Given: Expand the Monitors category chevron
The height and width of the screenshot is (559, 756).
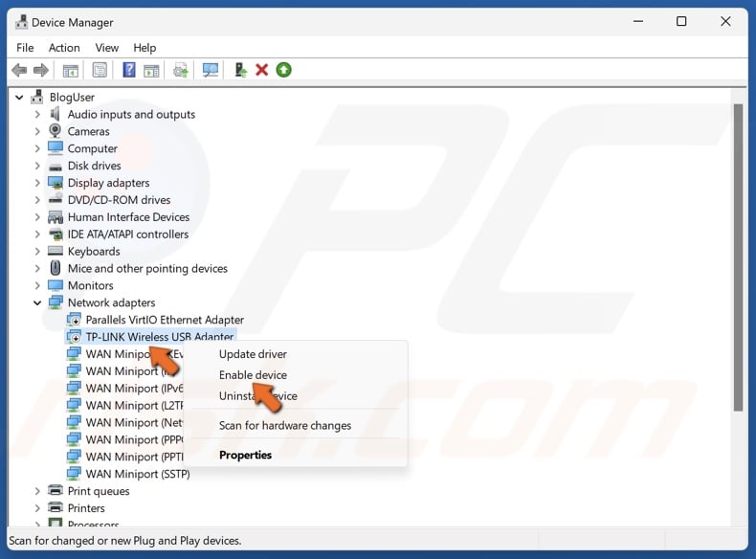Looking at the screenshot, I should point(37,285).
